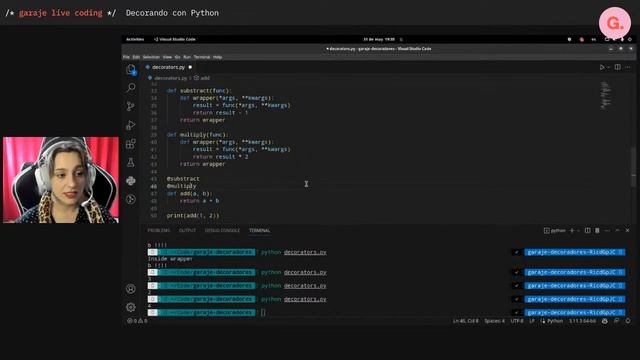Open the Extensions view
The image size is (640, 360).
[x=131, y=144]
